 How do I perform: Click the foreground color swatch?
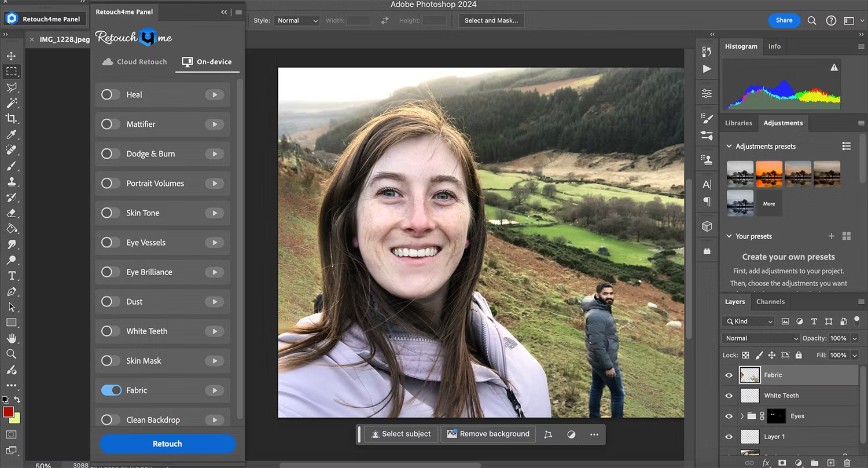click(7, 412)
